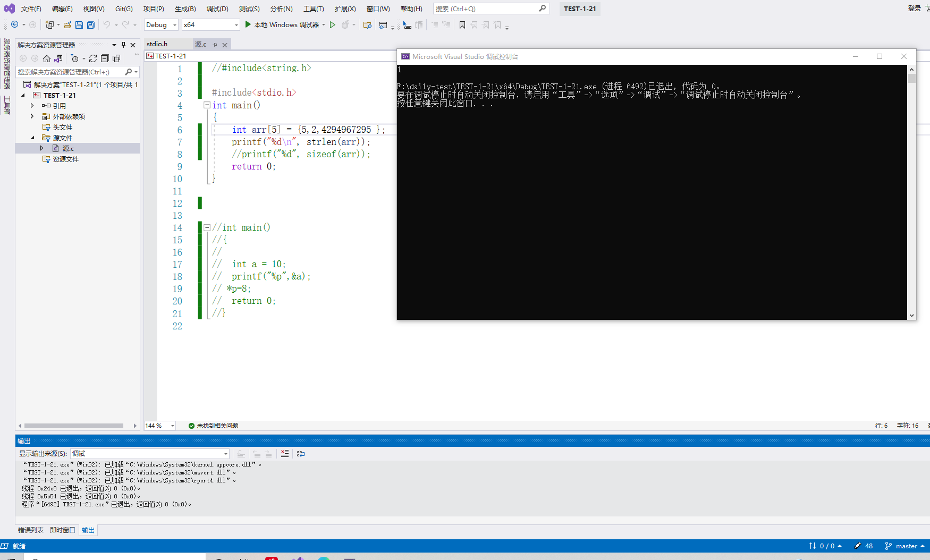This screenshot has height=560, width=930.
Task: Click the TEST-1-21 scope navigation bar
Action: (x=270, y=56)
